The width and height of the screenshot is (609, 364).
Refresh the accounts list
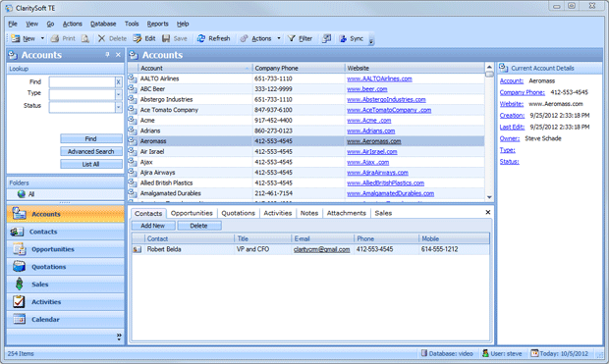(213, 38)
